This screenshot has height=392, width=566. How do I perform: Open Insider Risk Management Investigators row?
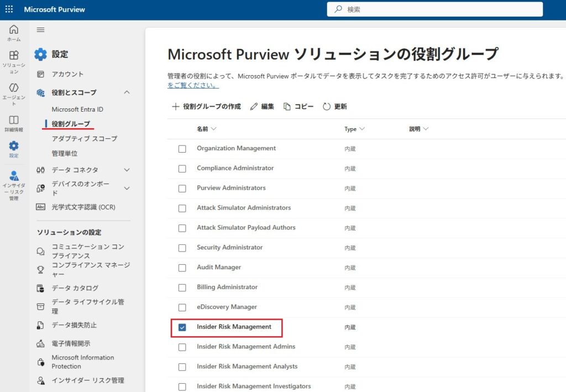(x=254, y=386)
